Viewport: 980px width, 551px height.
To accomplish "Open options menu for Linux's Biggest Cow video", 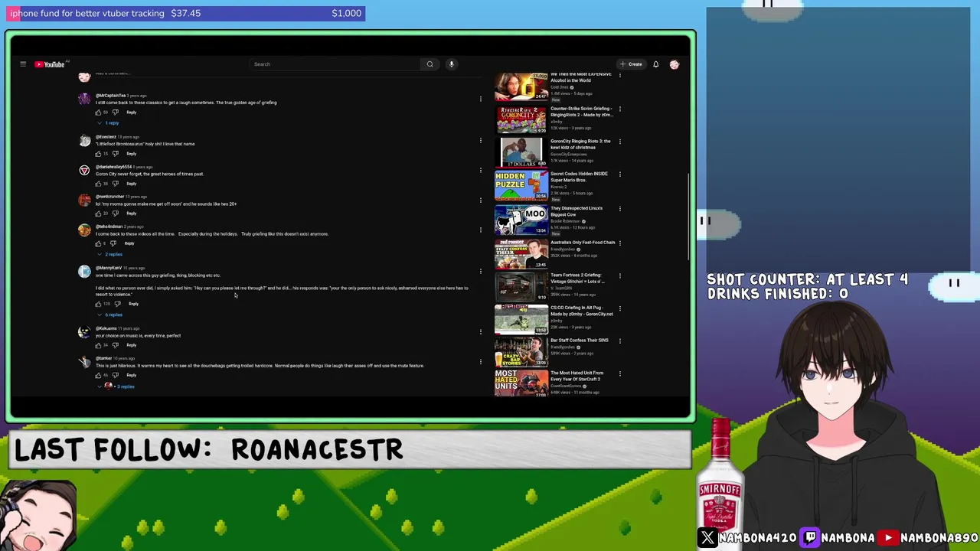I will 619,208.
